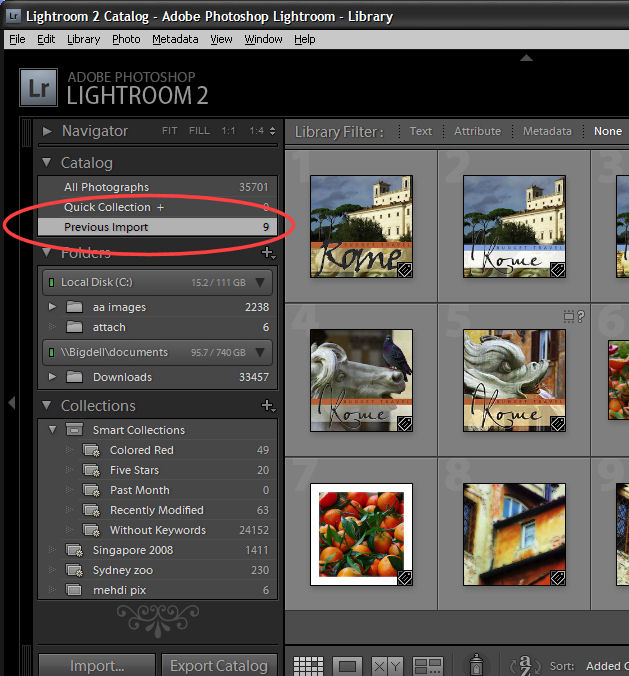
Task: Open Navigator zoom ratio 1:4 popup
Action: 262,131
